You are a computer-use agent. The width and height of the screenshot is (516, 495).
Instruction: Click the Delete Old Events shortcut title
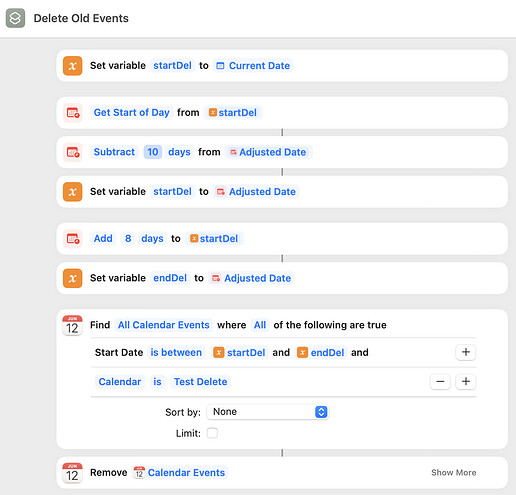[x=81, y=18]
